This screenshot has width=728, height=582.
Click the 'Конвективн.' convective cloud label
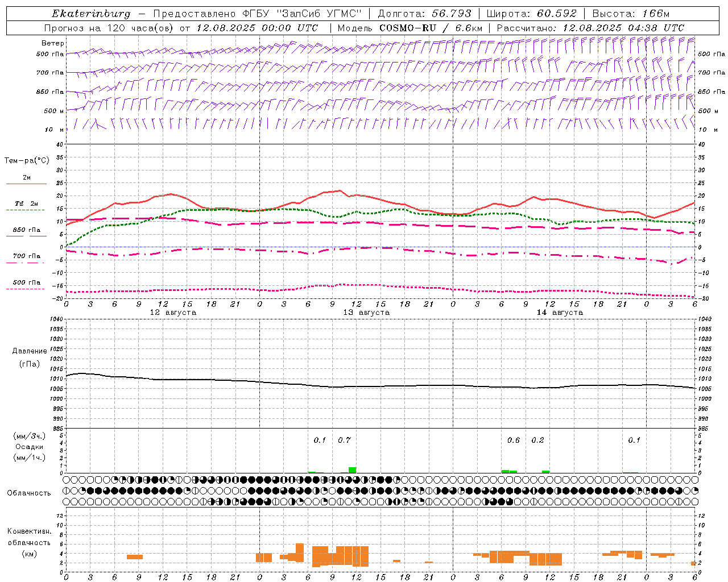click(29, 531)
